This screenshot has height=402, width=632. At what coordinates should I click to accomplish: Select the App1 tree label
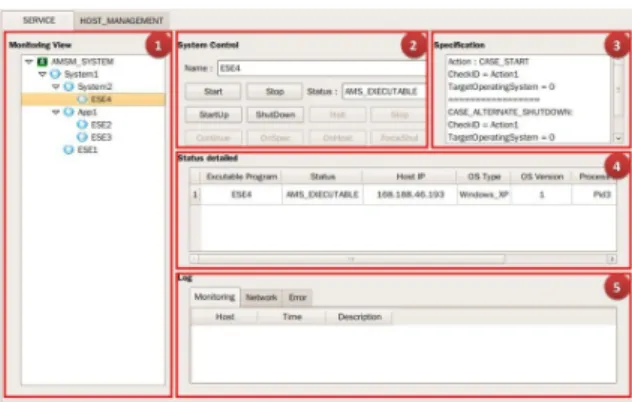pos(87,112)
